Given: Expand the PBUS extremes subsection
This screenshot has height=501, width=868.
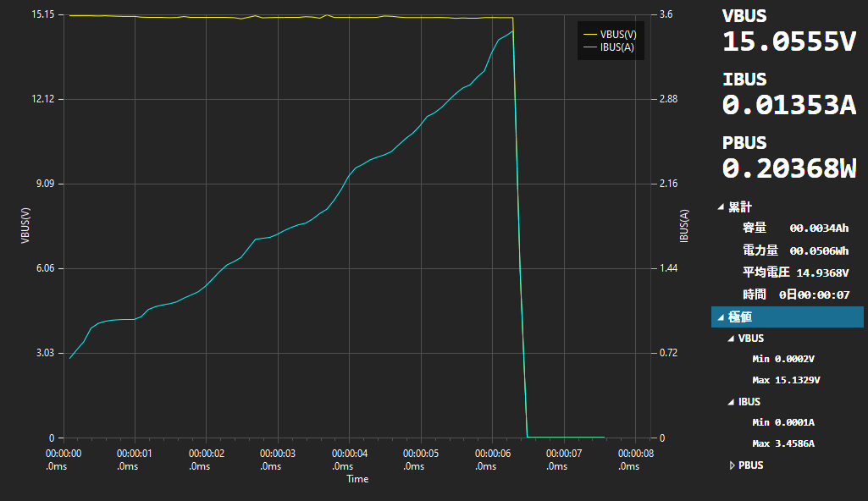Looking at the screenshot, I should coord(732,465).
